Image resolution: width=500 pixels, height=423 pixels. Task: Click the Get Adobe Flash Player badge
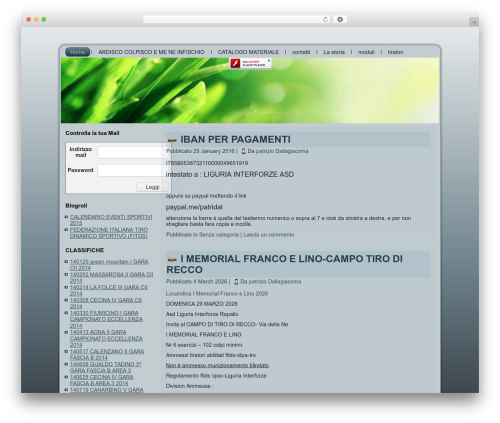pyautogui.click(x=250, y=63)
